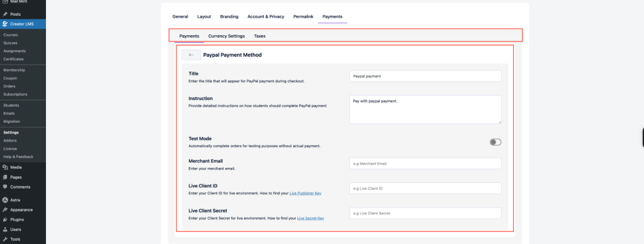Select the Payments sub-tab
This screenshot has height=244, width=644.
189,36
